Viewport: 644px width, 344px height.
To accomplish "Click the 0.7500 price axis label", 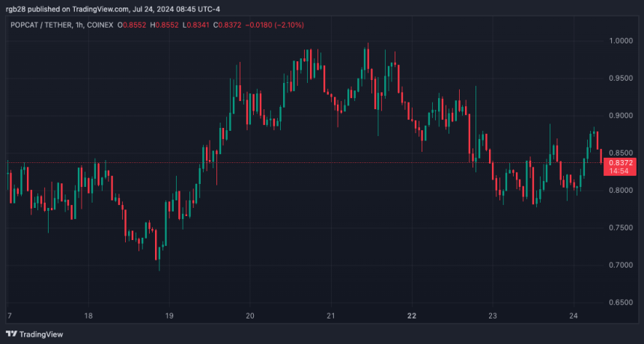I will [x=620, y=227].
